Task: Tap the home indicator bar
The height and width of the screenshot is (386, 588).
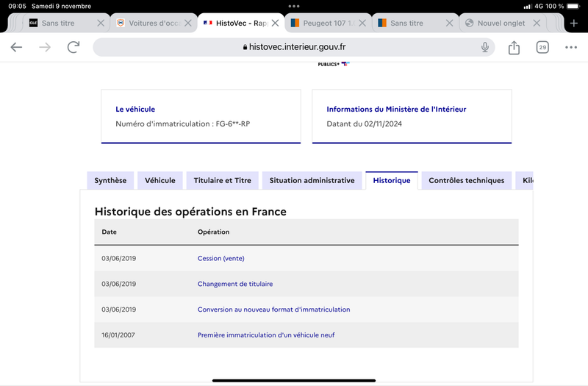Action: coord(294,380)
